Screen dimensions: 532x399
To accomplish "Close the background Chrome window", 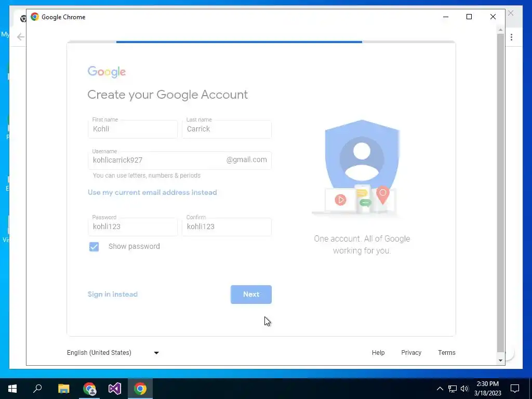I will pos(511,13).
